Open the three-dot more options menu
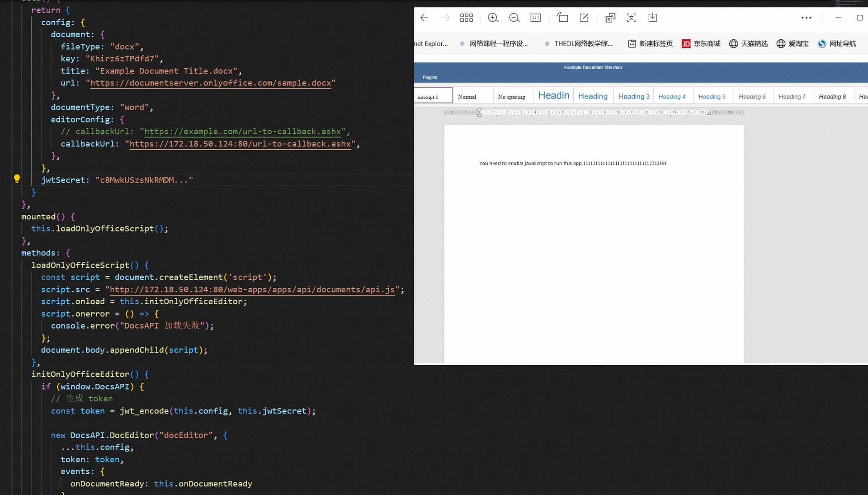 point(806,18)
